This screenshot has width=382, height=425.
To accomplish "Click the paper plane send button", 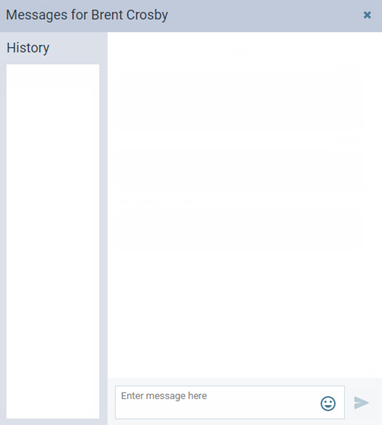I will point(361,403).
